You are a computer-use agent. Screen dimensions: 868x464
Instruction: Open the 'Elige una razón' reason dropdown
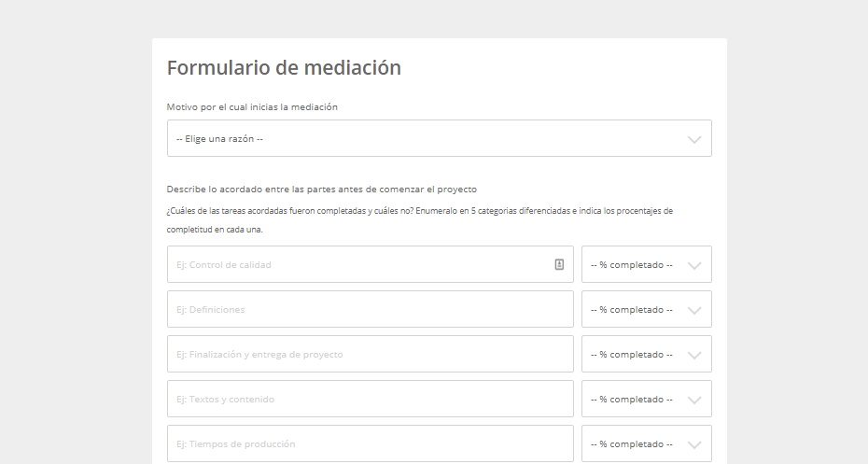pyautogui.click(x=439, y=138)
